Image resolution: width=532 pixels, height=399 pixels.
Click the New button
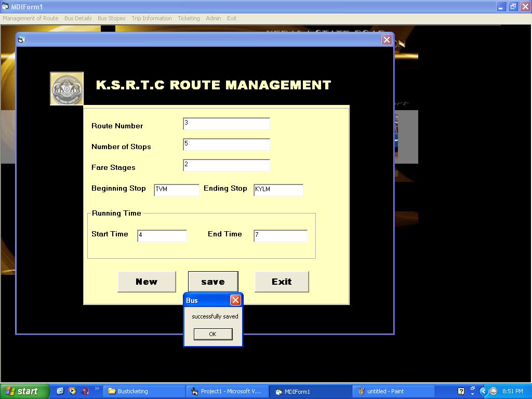147,282
